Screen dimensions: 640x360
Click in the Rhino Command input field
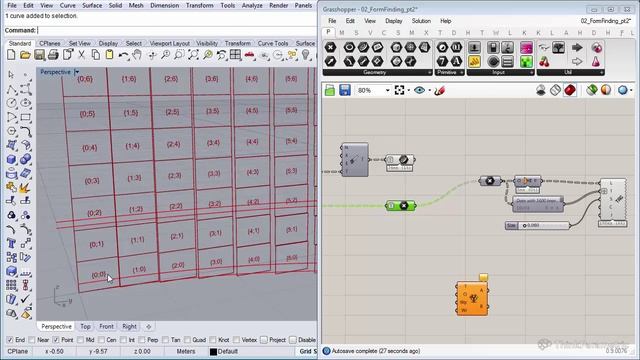(x=176, y=30)
